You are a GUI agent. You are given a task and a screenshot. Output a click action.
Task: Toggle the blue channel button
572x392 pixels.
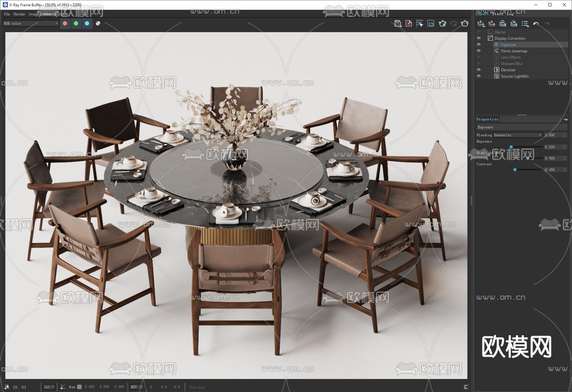click(x=87, y=23)
